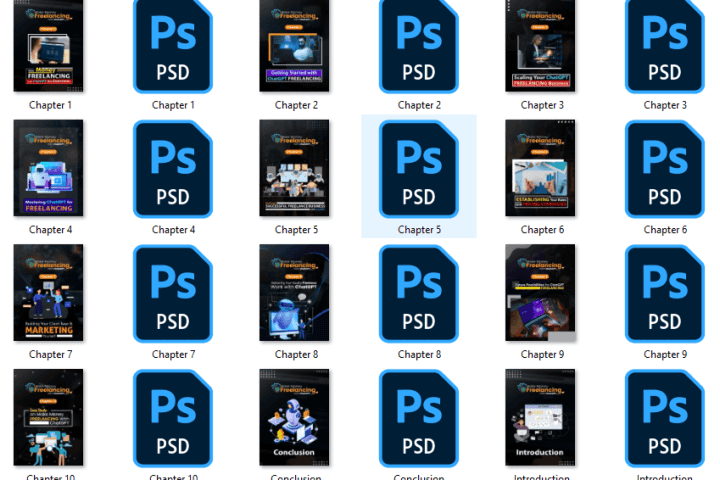
Task: Click the 'Chapter 1' filename under the cover image
Action: coord(50,105)
